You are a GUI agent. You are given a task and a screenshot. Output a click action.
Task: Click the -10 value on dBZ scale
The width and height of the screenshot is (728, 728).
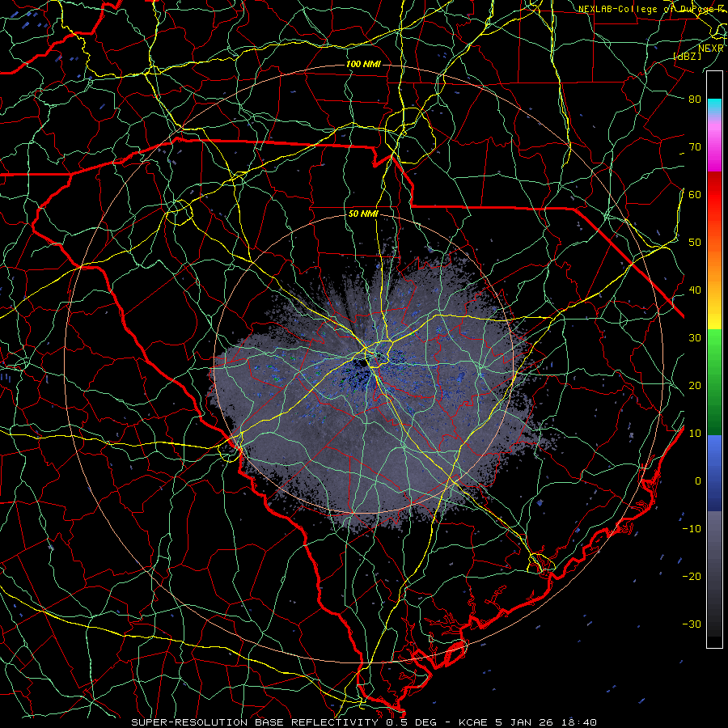[x=692, y=529]
